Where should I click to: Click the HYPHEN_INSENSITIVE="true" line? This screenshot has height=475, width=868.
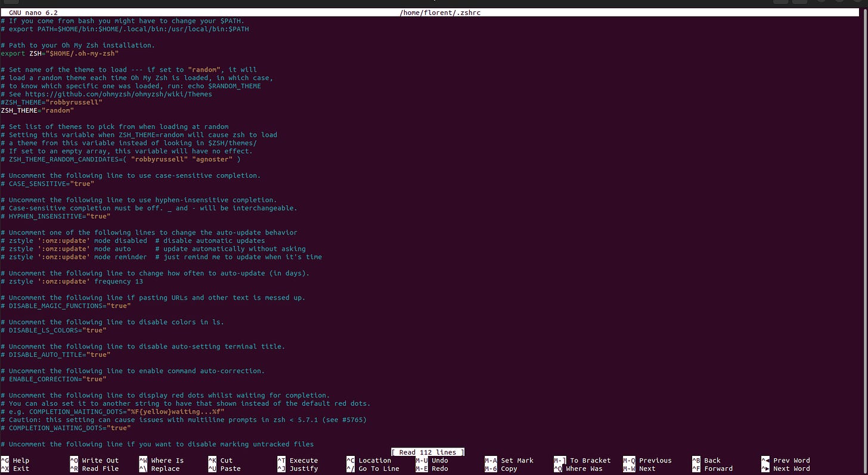56,216
